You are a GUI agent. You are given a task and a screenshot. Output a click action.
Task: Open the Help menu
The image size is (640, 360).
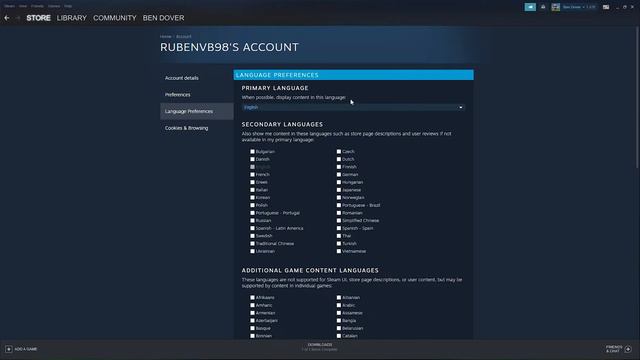(68, 6)
